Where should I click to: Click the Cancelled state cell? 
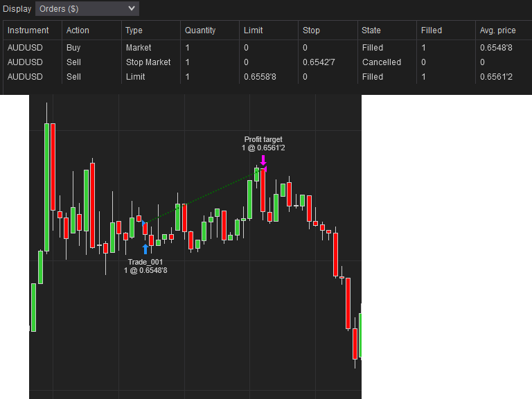382,62
